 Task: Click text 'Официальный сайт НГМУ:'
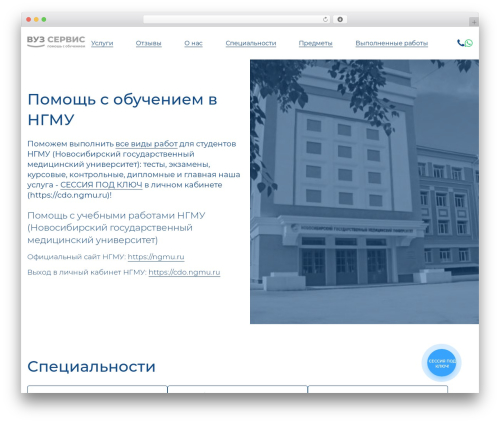pos(77,257)
